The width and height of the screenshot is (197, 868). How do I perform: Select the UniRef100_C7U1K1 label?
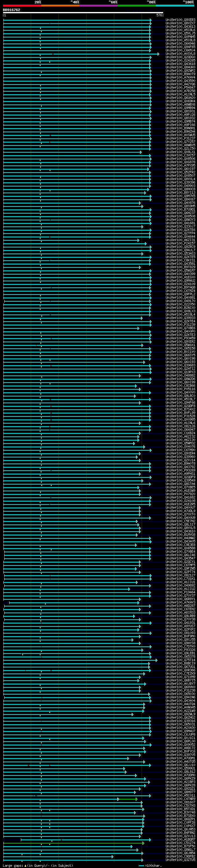(x=180, y=579)
